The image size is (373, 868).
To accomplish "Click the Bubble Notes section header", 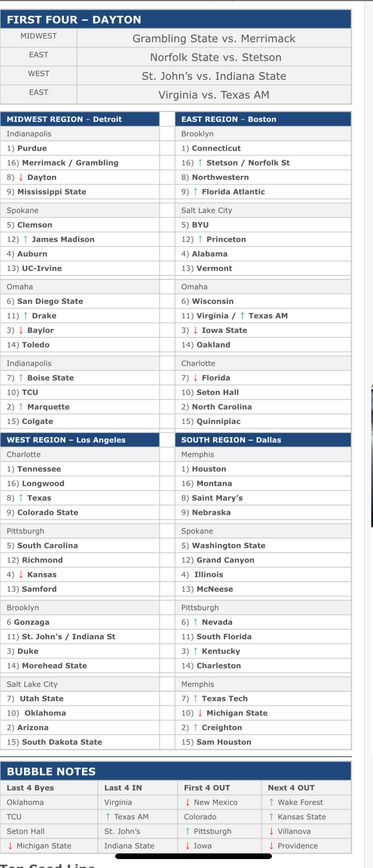I will click(51, 772).
